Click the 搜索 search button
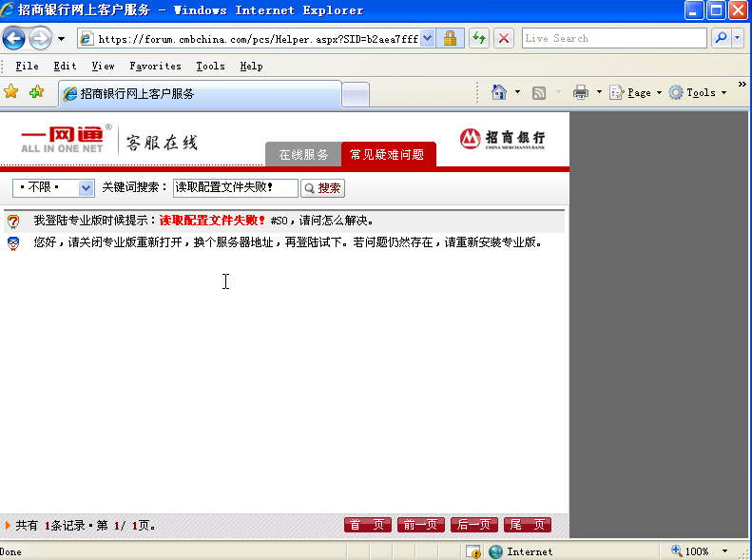Viewport: 752px width, 560px height. pyautogui.click(x=323, y=188)
